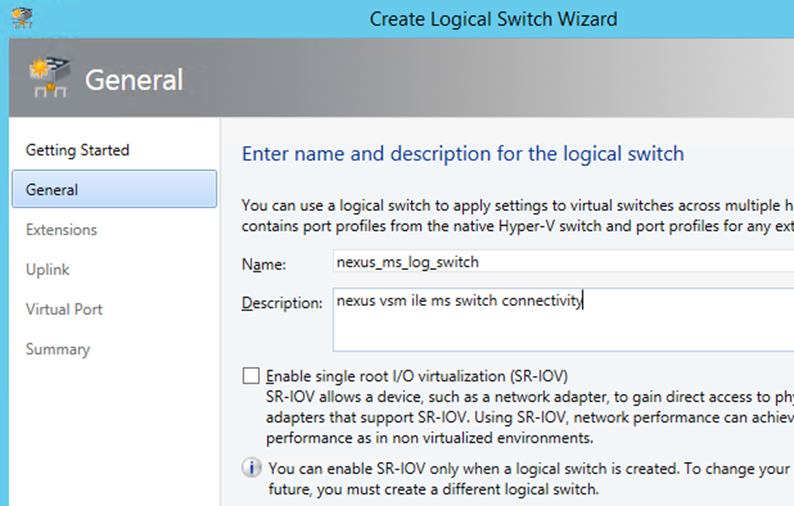794x506 pixels.
Task: Click the 'SR-IOV allows a device' explanation text
Action: [x=530, y=417]
